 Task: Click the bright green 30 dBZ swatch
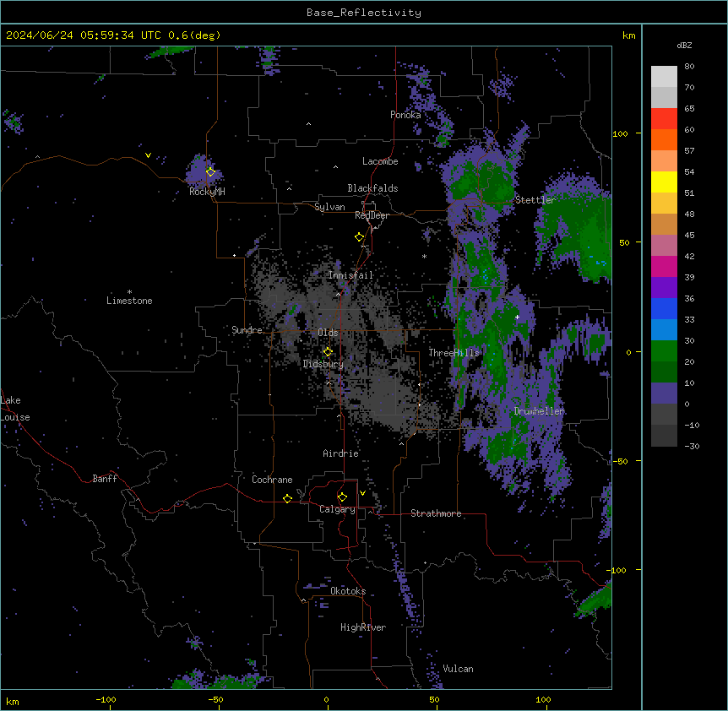664,351
